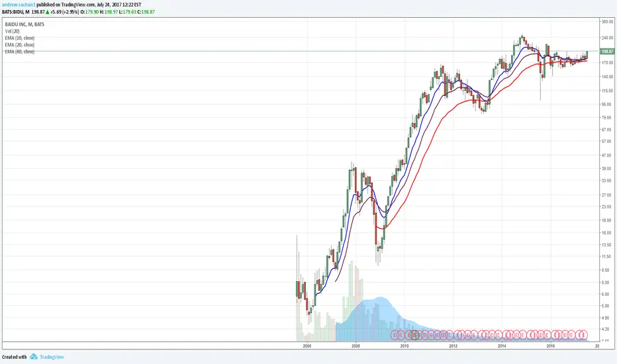
Task: Click the 95.00 price axis label
Action: tap(607, 105)
